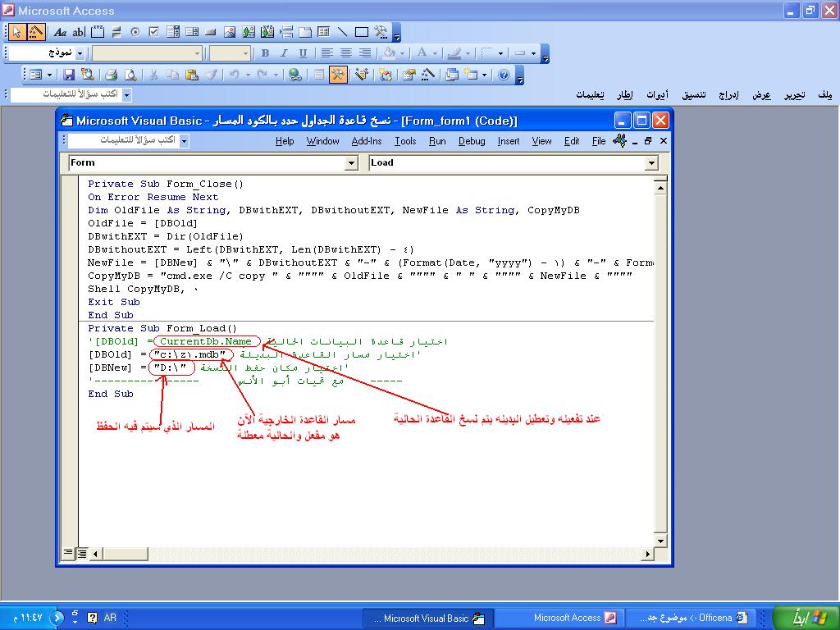The image size is (840, 630).
Task: Switch to Procedure View in code window
Action: 68,553
